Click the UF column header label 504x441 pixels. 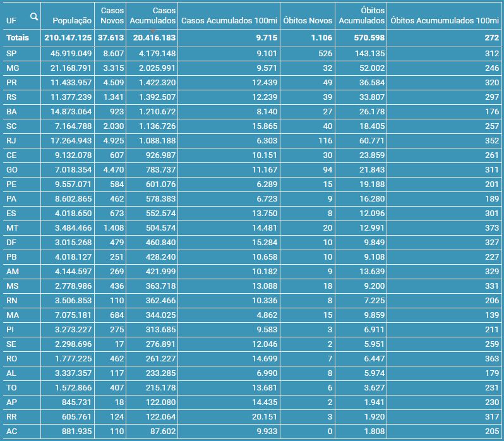pos(11,21)
